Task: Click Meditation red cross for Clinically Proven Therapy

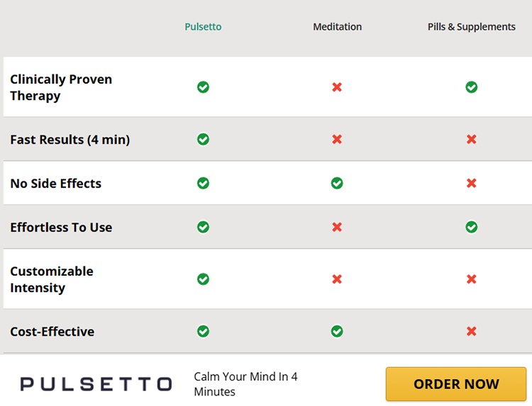Action: click(337, 87)
